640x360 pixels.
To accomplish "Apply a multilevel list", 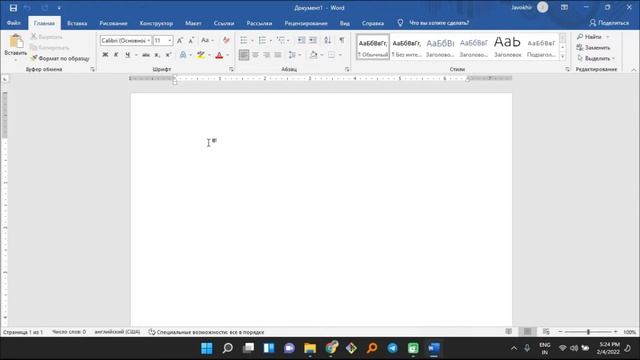I will click(281, 40).
